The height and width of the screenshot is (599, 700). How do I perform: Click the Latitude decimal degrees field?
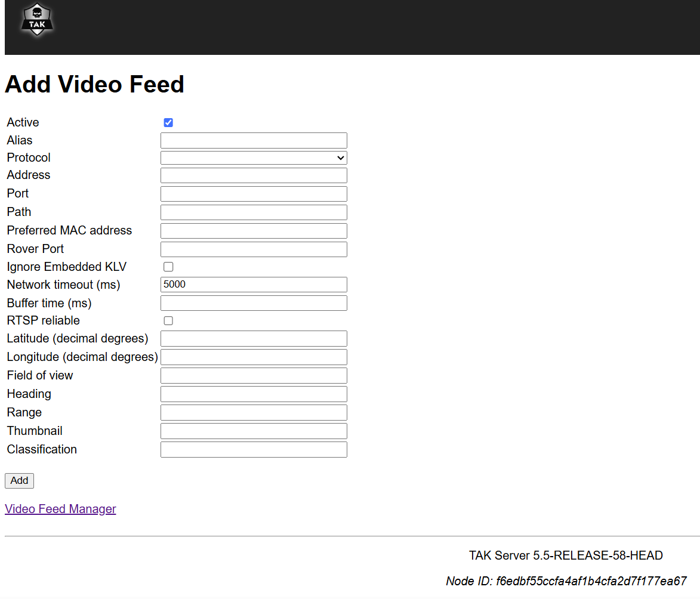pyautogui.click(x=254, y=339)
